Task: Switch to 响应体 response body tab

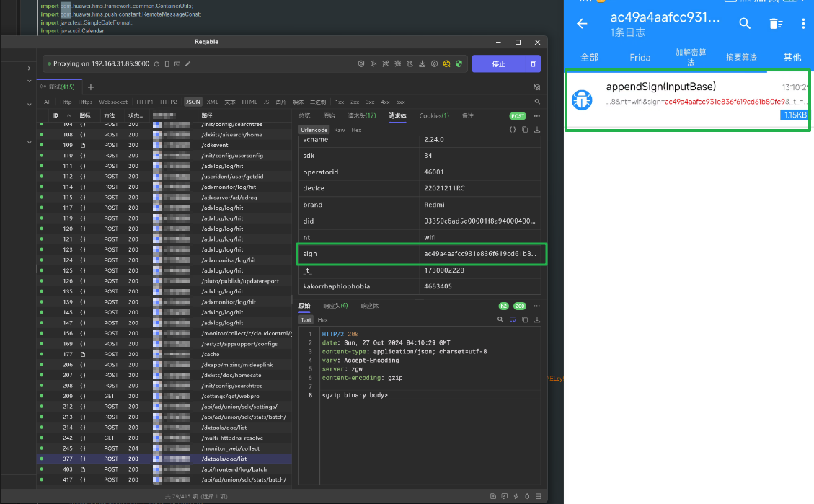Action: tap(370, 306)
